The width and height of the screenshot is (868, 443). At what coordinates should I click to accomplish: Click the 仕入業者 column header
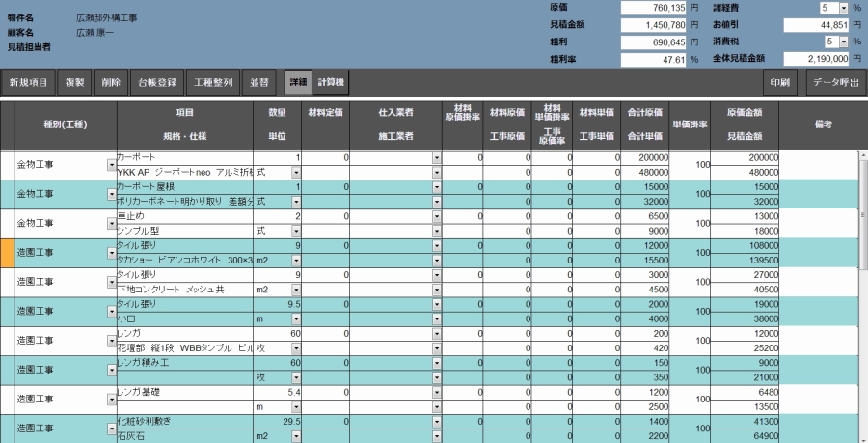click(x=395, y=113)
